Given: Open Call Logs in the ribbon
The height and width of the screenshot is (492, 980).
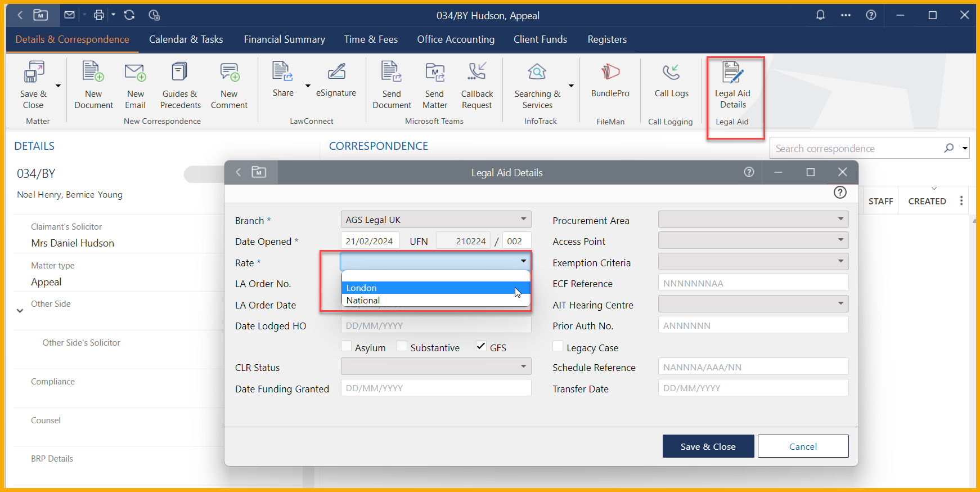Looking at the screenshot, I should pyautogui.click(x=671, y=80).
